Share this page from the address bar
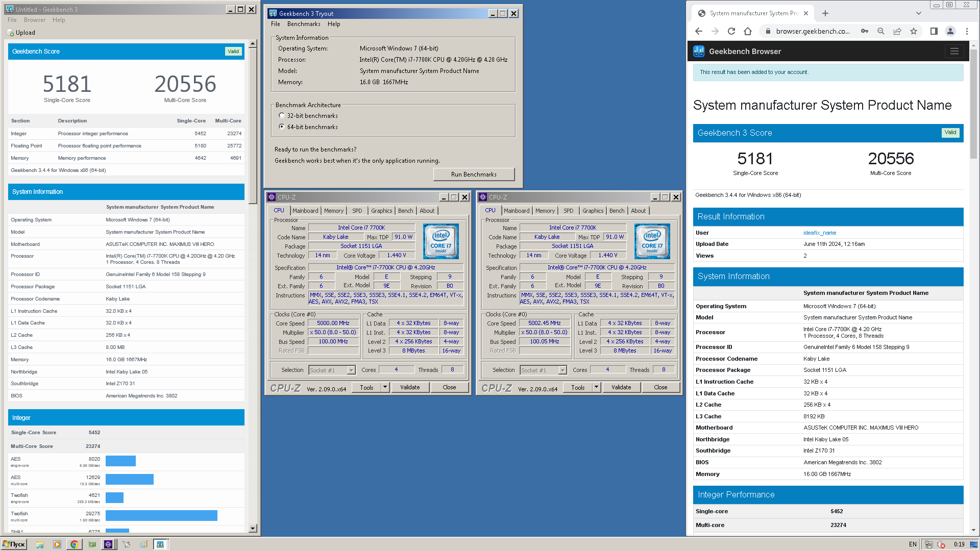The height and width of the screenshot is (551, 980). click(897, 31)
